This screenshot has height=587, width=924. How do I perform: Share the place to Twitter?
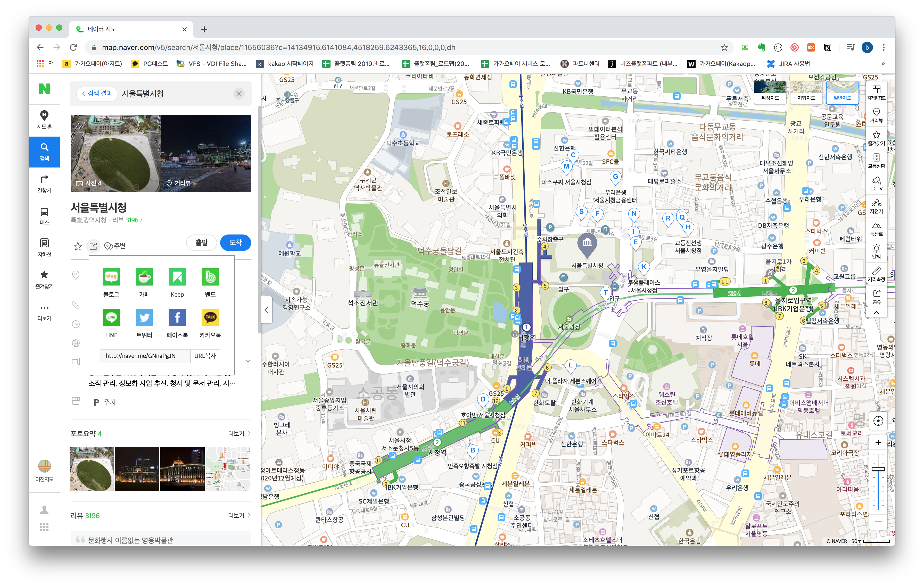[144, 318]
